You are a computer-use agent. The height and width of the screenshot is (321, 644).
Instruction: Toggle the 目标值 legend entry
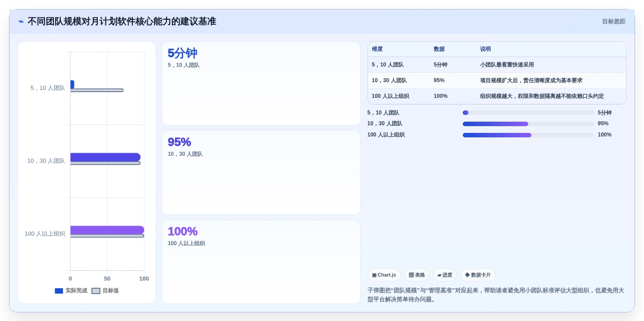coord(105,290)
